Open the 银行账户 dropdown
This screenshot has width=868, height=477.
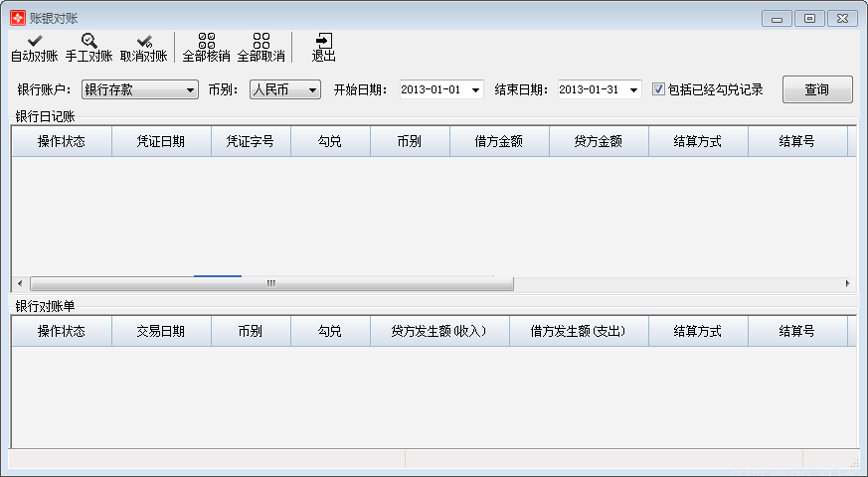191,90
